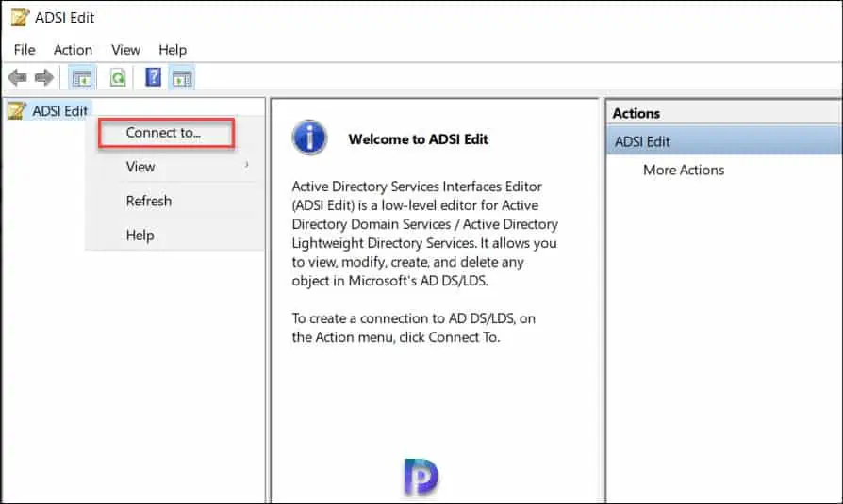Click the 'Active Directory Services Interfaces Editor' text
This screenshot has height=504, width=843.
[417, 187]
